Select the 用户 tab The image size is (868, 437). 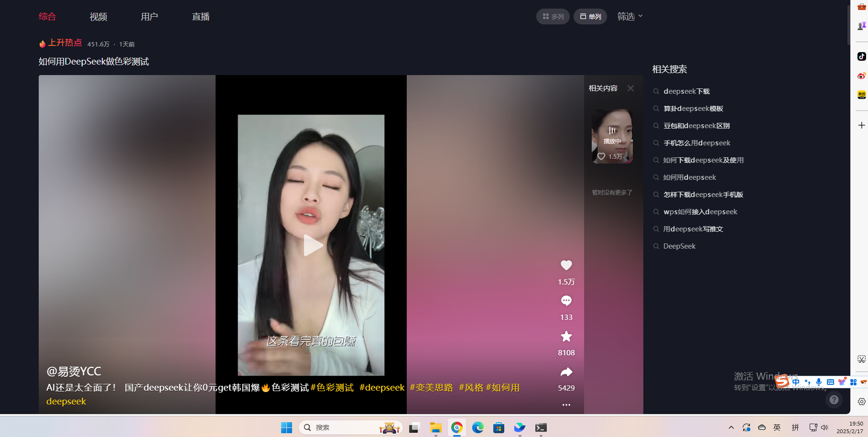(x=150, y=17)
